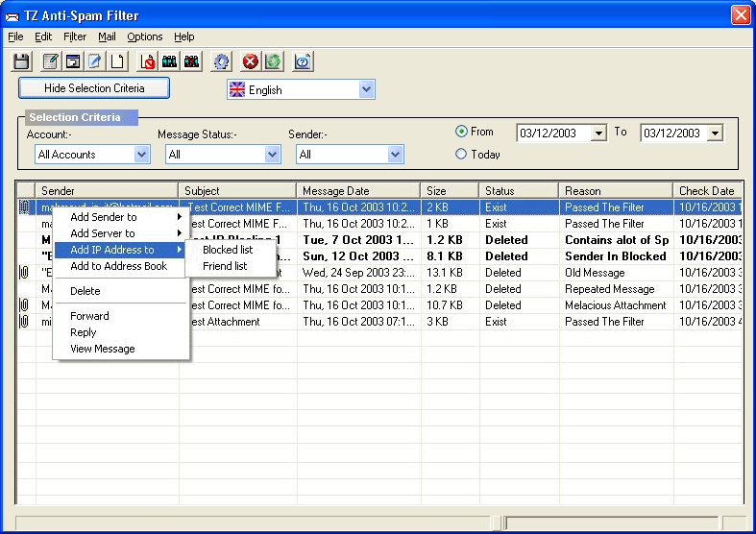
Task: Open the Mail menu
Action: (x=107, y=36)
